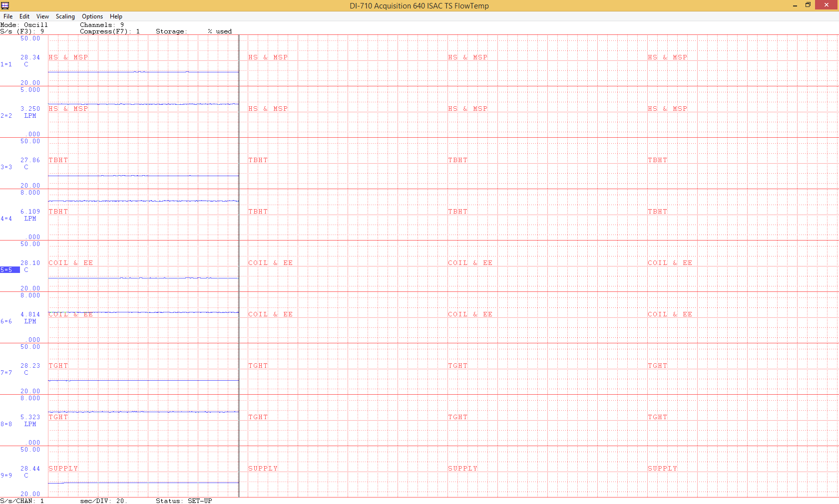The height and width of the screenshot is (504, 839).
Task: Click the Compress(F7): 1 readout
Action: (x=110, y=31)
